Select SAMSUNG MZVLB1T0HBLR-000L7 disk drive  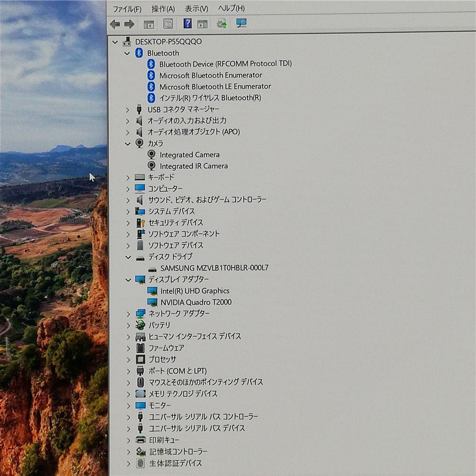(214, 268)
